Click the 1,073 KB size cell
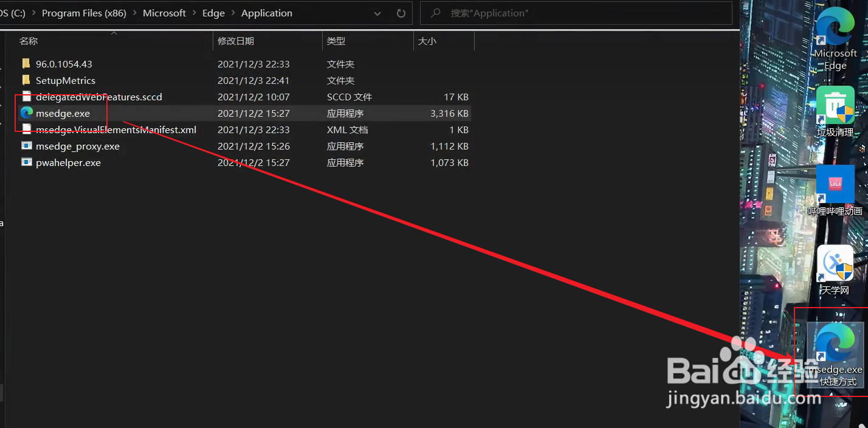The width and height of the screenshot is (868, 428). 449,162
